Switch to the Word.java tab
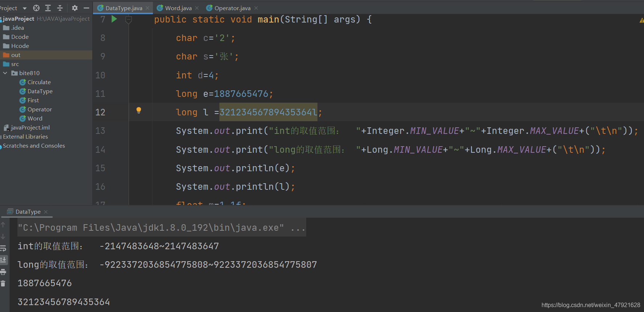 coord(178,8)
